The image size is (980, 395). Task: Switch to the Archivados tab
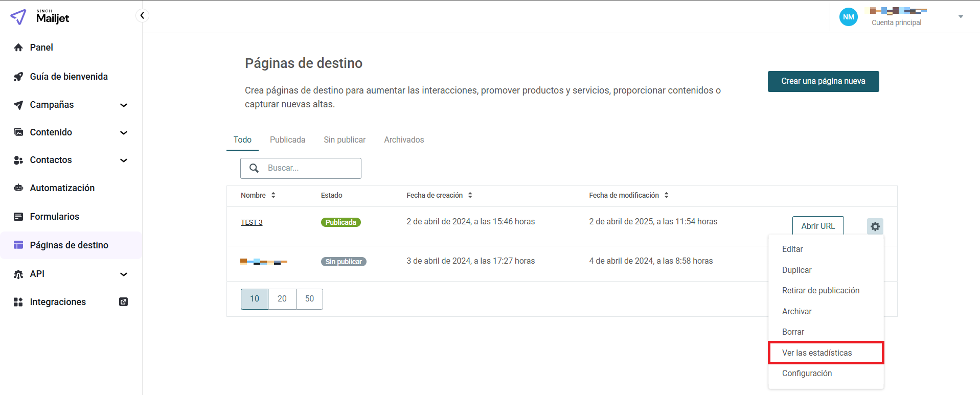(404, 140)
